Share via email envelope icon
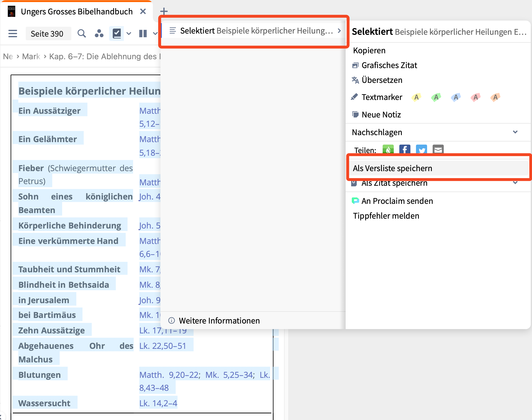 [x=438, y=149]
